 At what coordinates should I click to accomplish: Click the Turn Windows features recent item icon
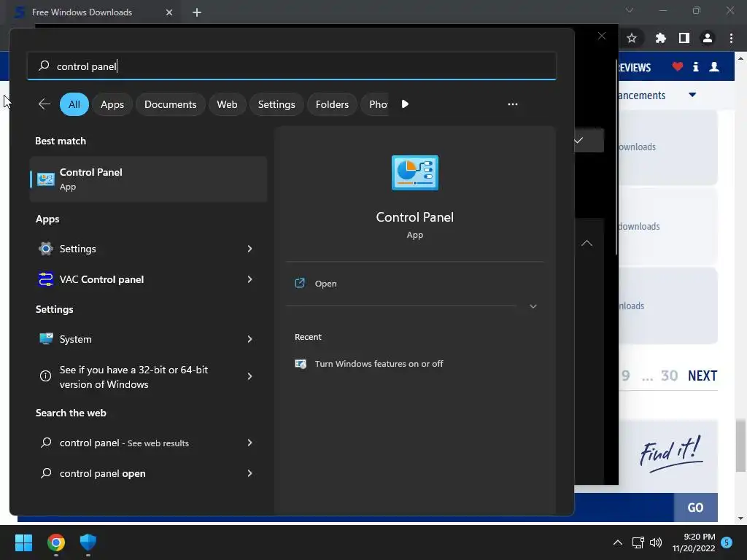coord(301,364)
